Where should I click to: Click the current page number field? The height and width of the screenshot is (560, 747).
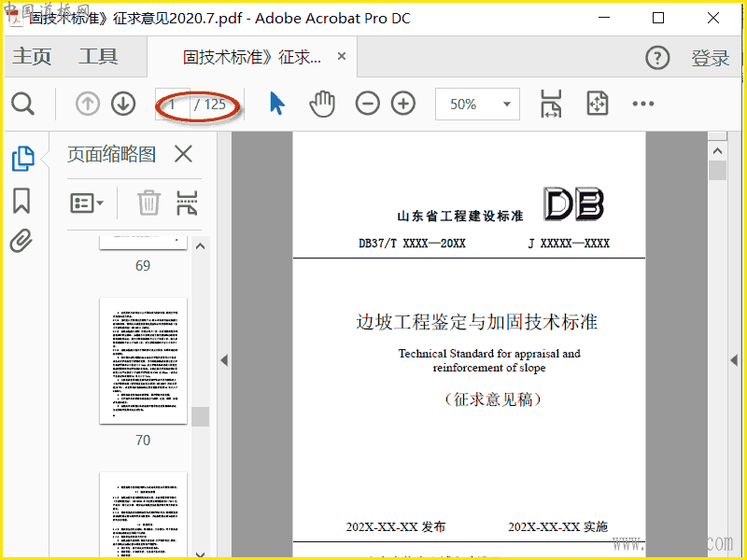(173, 104)
